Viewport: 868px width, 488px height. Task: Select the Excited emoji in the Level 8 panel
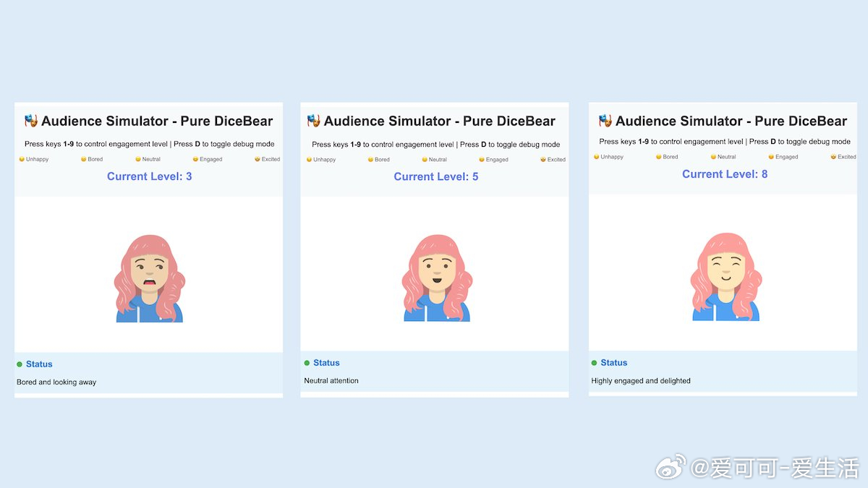(x=833, y=157)
